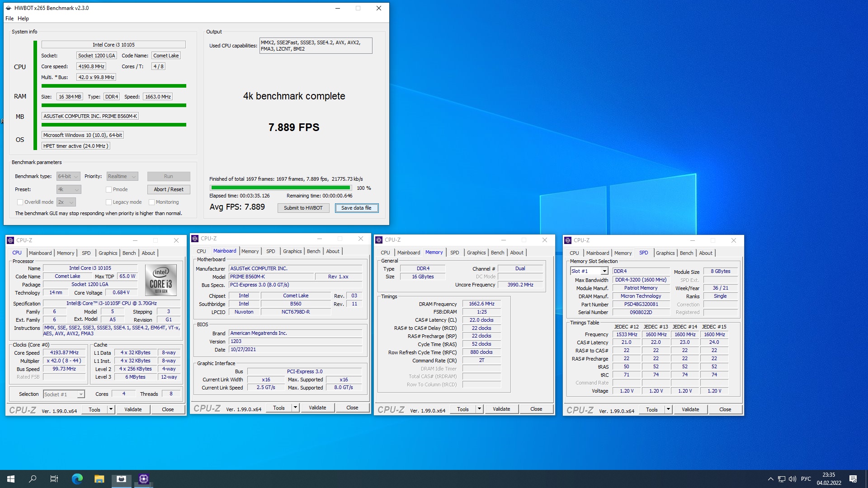This screenshot has height=488, width=868.
Task: Open the Priority Realtime dropdown
Action: click(x=122, y=176)
